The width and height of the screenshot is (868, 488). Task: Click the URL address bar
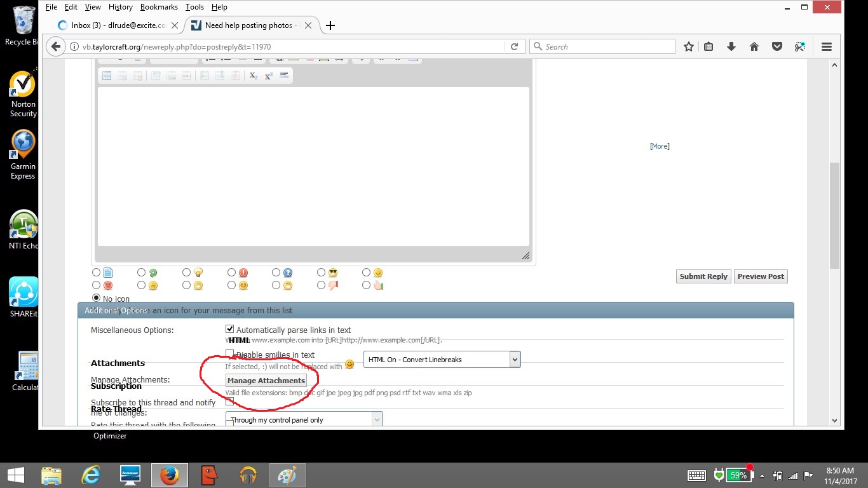pyautogui.click(x=292, y=46)
